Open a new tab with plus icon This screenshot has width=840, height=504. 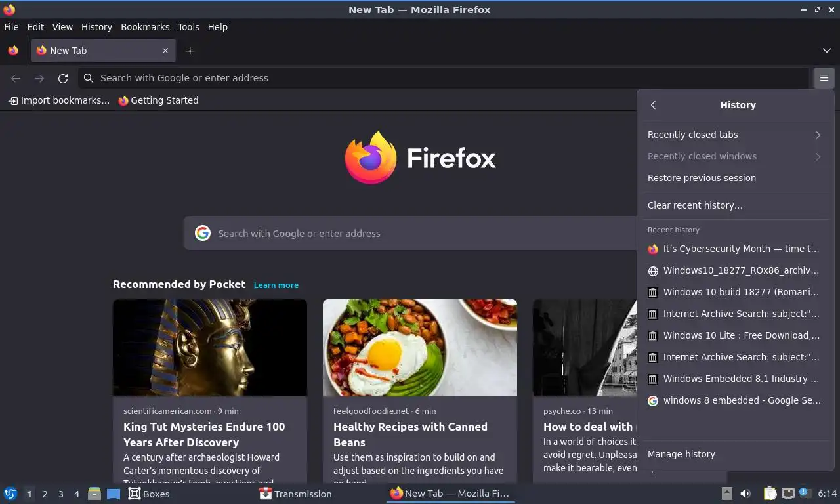tap(190, 51)
